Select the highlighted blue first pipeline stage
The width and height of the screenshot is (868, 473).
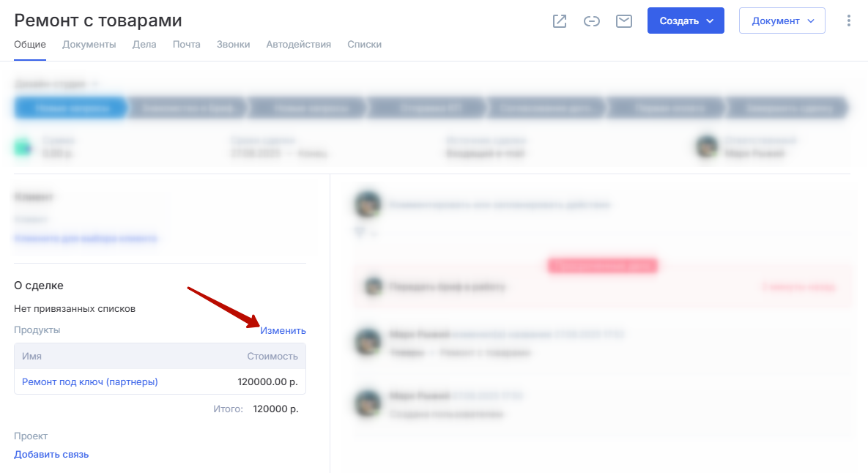coord(70,108)
